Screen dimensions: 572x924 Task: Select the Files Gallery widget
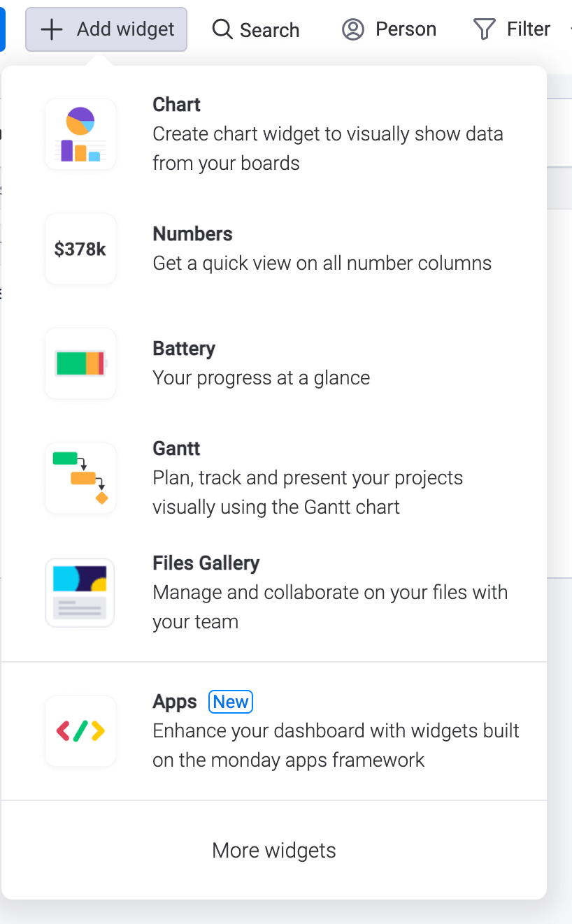(x=280, y=592)
